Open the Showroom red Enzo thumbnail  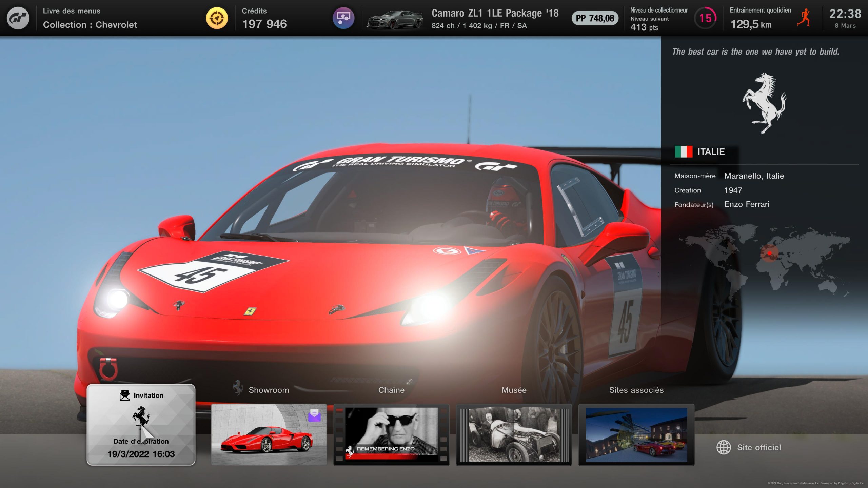[269, 434]
